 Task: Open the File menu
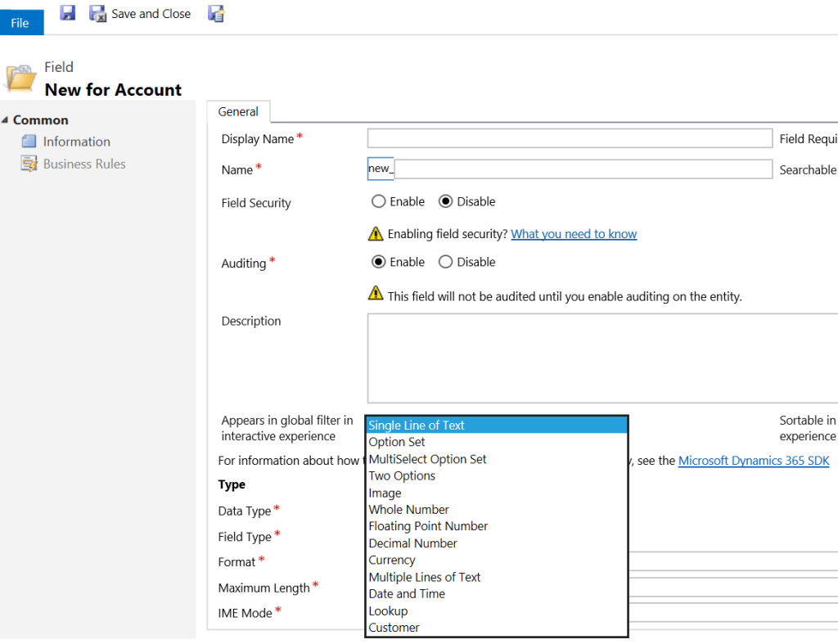tap(21, 22)
